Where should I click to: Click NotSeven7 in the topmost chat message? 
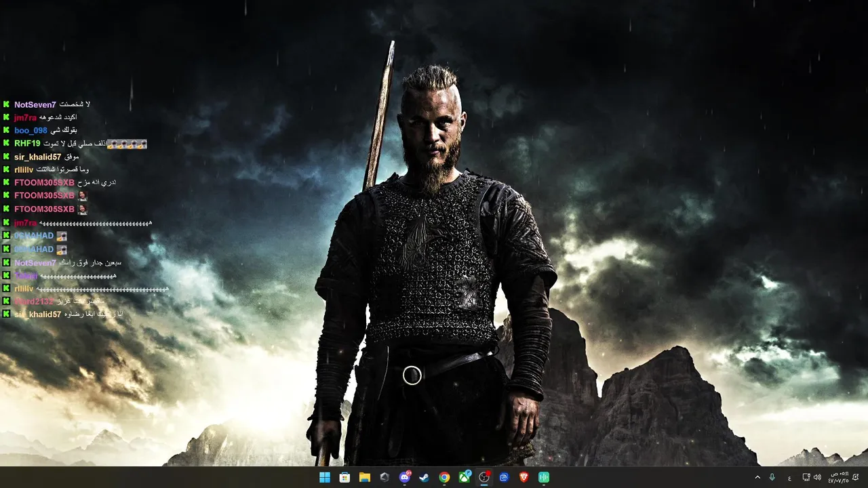click(x=35, y=104)
